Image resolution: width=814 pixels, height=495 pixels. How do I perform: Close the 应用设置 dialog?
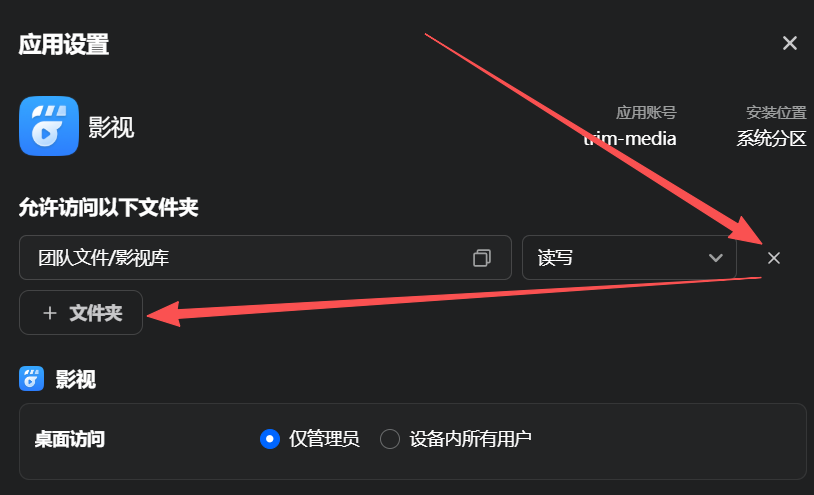pos(790,43)
